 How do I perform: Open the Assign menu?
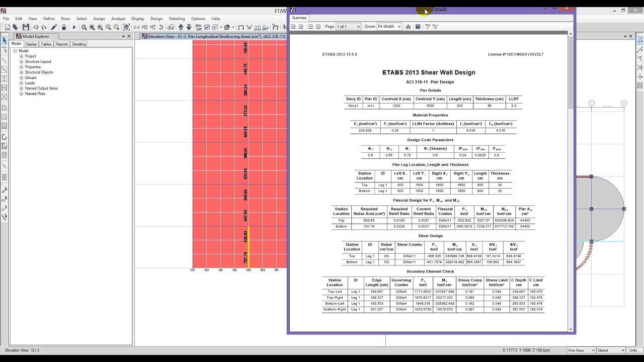99,19
